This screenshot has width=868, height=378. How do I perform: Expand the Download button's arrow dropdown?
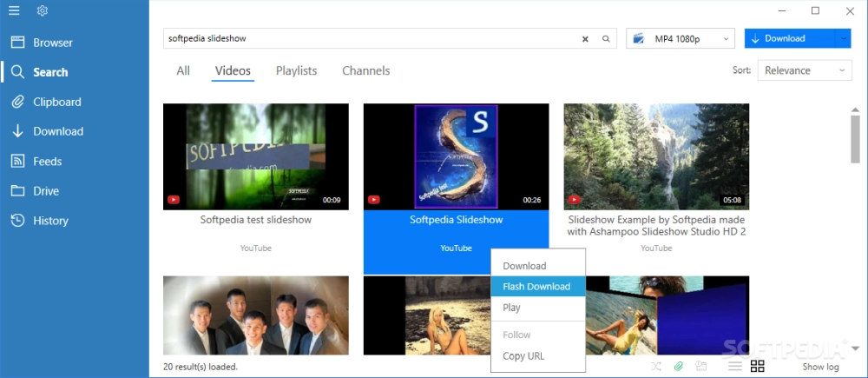click(844, 39)
